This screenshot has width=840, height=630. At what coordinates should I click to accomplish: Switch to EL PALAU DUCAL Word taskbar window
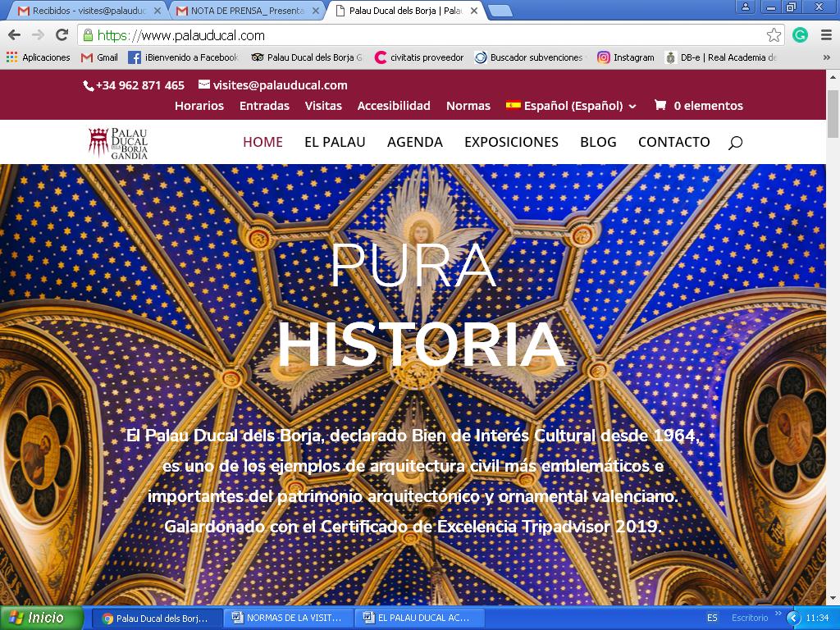pyautogui.click(x=420, y=618)
